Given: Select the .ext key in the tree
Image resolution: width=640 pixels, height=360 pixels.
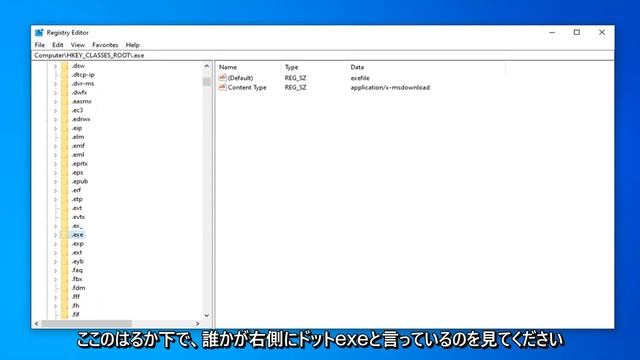Looking at the screenshot, I should (x=77, y=253).
